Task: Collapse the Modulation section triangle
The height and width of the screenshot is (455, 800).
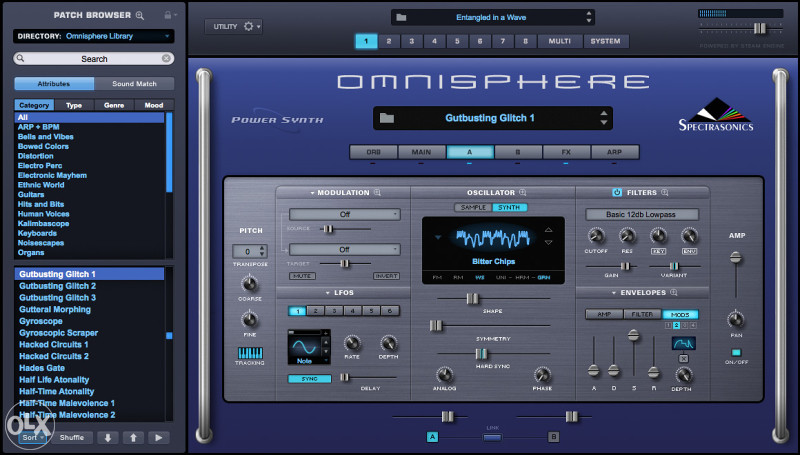Action: [312, 193]
